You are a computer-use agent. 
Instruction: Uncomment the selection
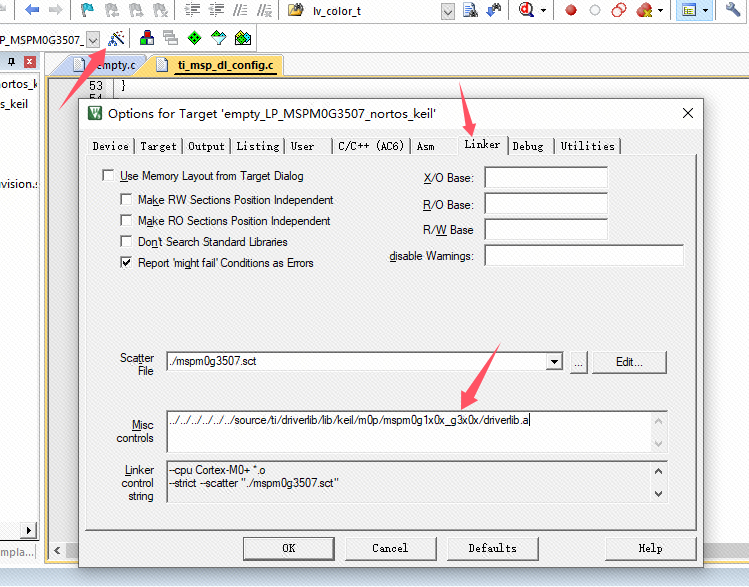click(264, 10)
